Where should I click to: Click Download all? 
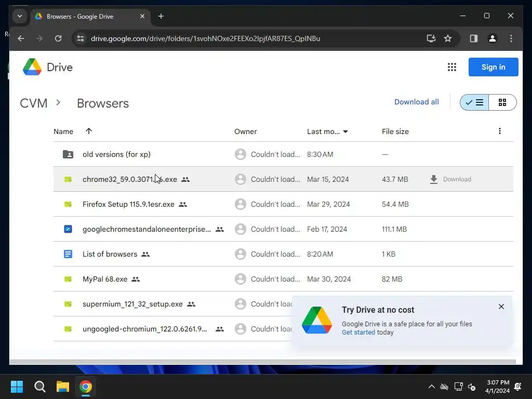coord(416,102)
